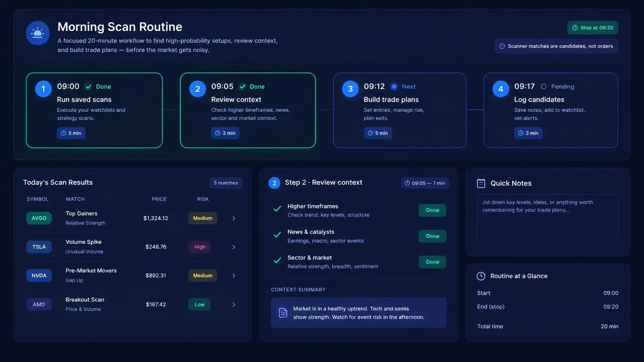Click the Done button for Sector & market
Screen dimensions: 644x362
click(433, 262)
